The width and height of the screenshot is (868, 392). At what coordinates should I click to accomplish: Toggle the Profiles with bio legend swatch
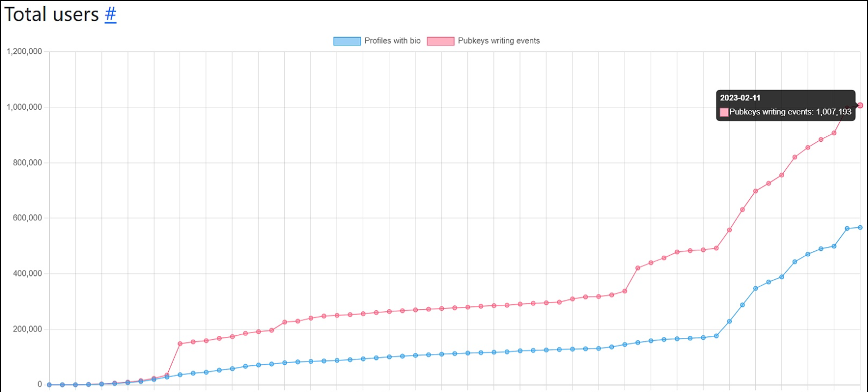[x=347, y=41]
